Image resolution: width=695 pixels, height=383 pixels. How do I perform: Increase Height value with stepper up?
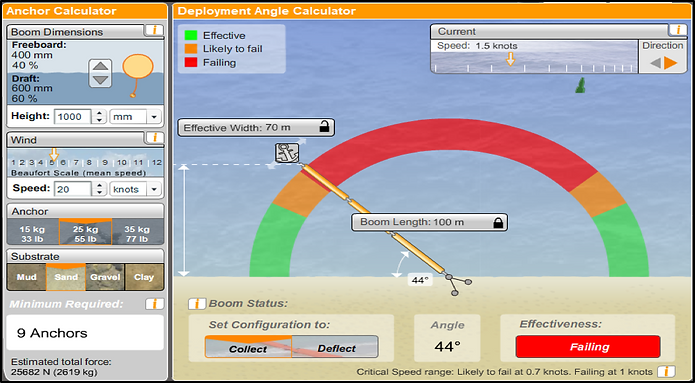tap(99, 113)
